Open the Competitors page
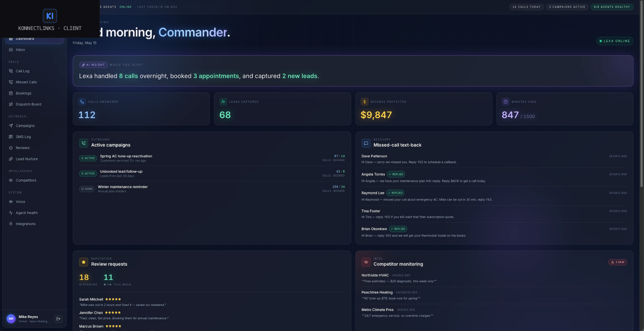This screenshot has height=331, width=644. pos(34,181)
